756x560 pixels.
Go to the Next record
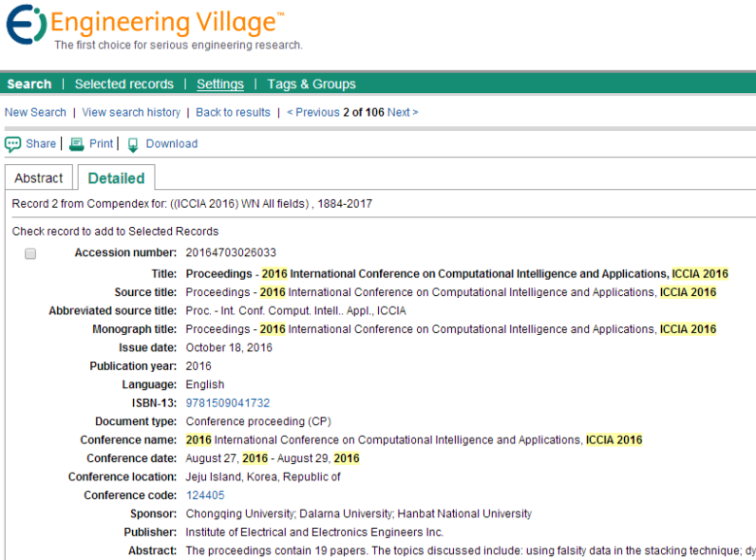403,112
